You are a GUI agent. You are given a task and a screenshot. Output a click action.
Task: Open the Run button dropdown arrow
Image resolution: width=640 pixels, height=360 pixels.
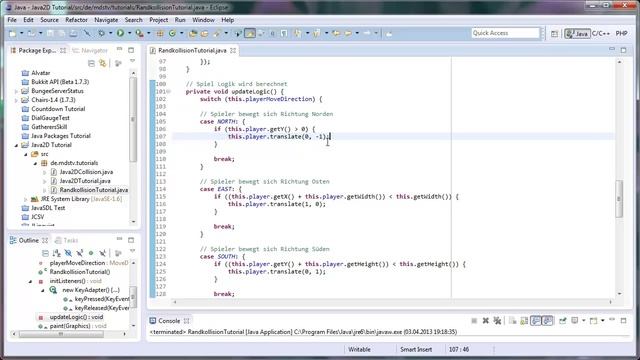point(129,33)
